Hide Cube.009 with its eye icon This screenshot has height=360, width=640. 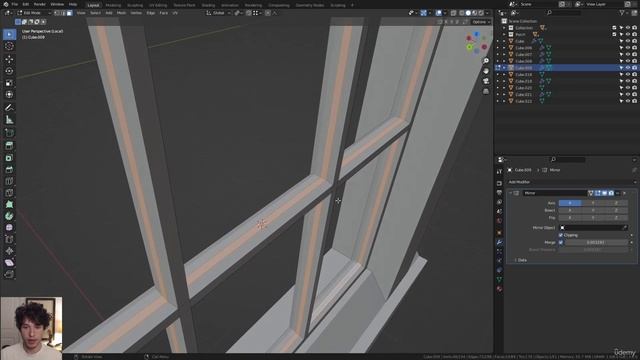coord(628,68)
